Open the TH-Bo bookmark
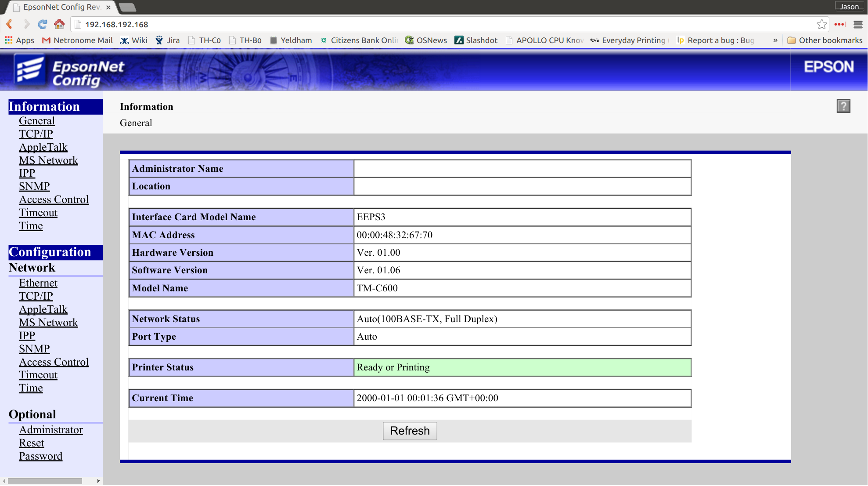This screenshot has height=486, width=868. pos(245,40)
